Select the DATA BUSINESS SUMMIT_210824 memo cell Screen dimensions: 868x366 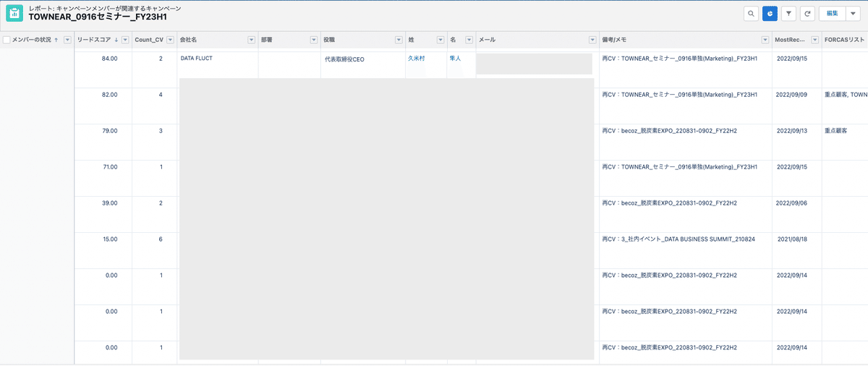[x=686, y=250]
